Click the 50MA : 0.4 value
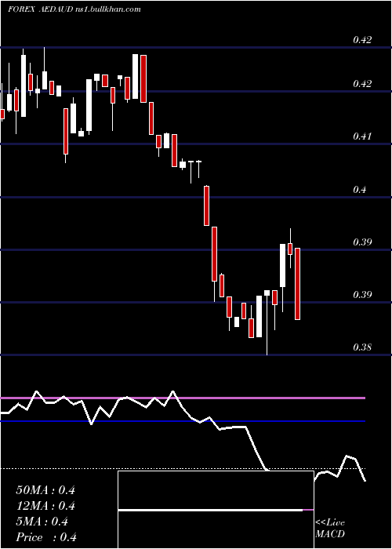 click(x=45, y=490)
